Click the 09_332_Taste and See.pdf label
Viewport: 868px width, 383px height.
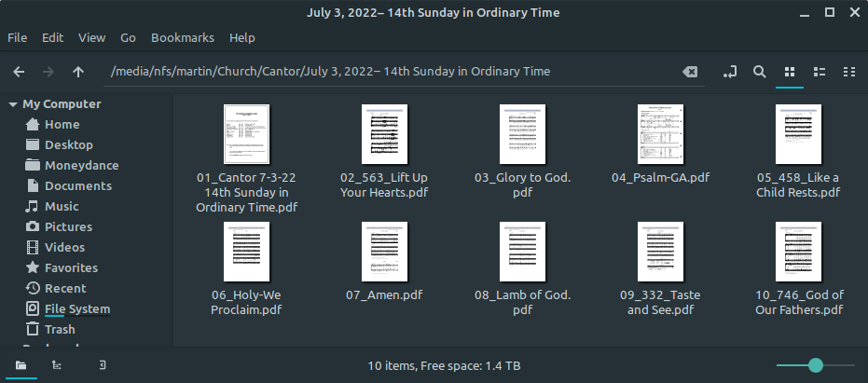[x=660, y=303]
